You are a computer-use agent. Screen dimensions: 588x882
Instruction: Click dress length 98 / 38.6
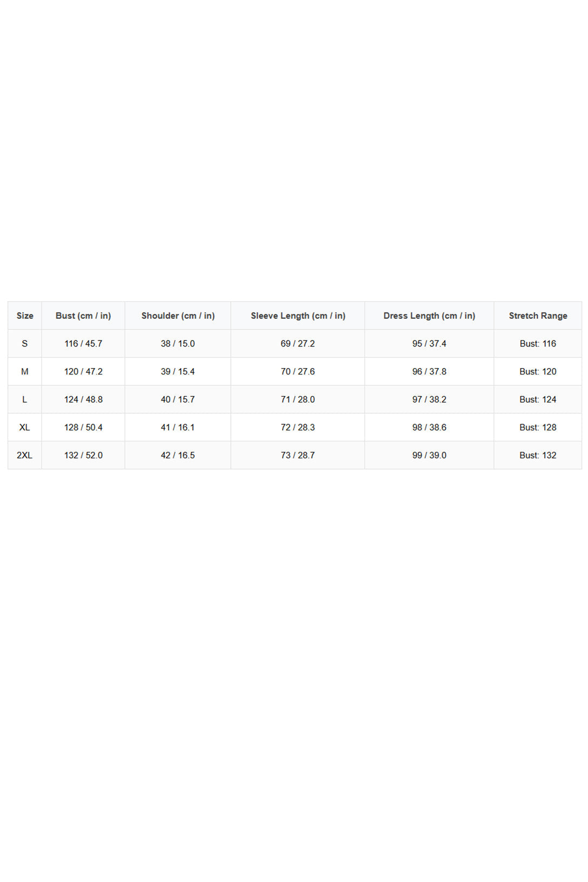click(429, 427)
